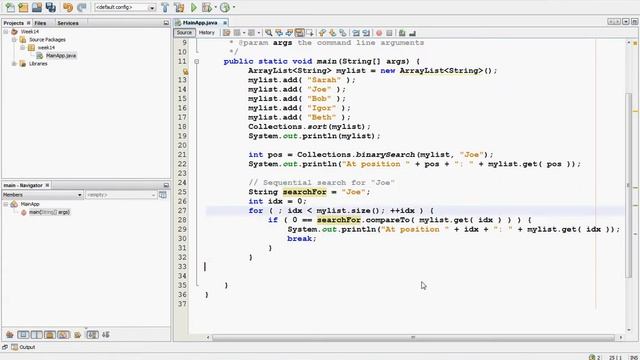Open the Debug Project dropdown arrow
Image resolution: width=640 pixels, height=360 pixels.
tap(216, 7)
